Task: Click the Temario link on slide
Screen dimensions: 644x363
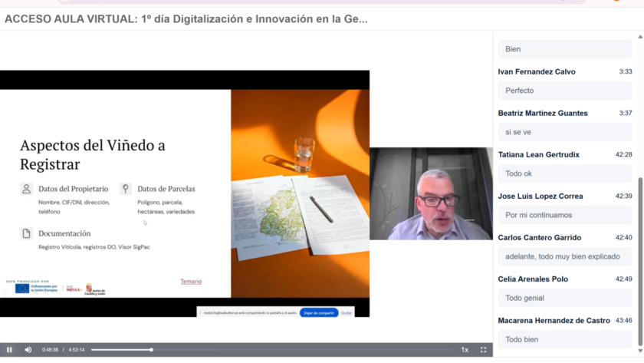Action: (191, 282)
